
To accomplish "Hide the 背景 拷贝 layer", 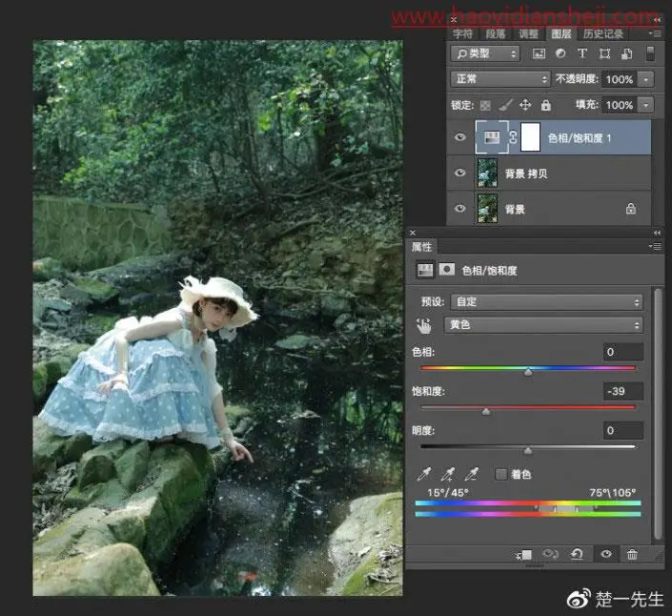I will (x=459, y=173).
